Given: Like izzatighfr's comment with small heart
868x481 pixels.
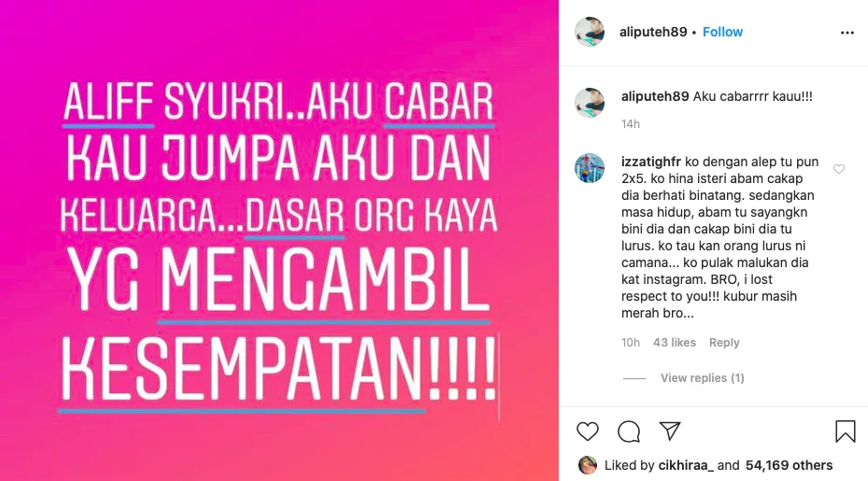Looking at the screenshot, I should [839, 169].
